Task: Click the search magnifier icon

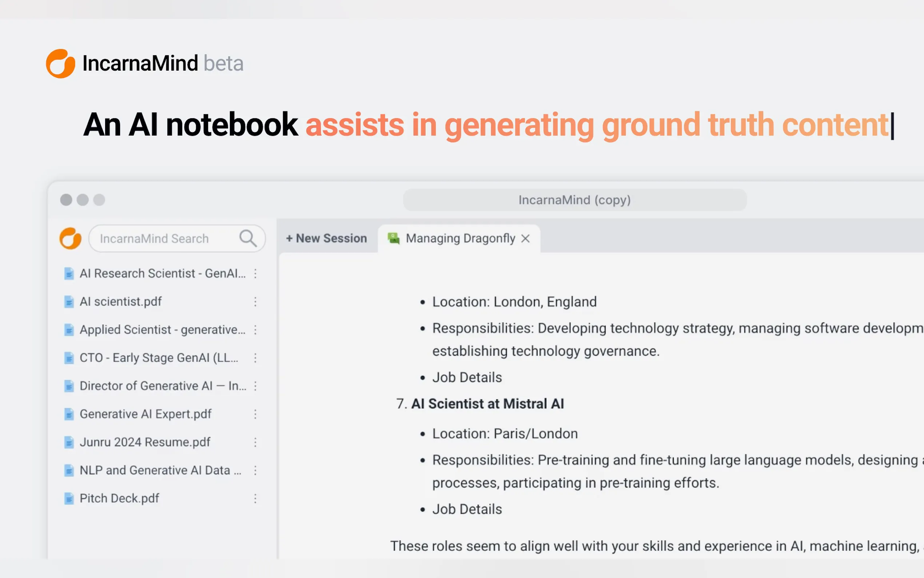Action: 248,238
